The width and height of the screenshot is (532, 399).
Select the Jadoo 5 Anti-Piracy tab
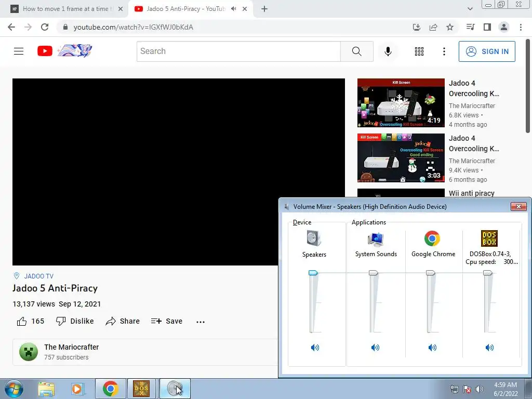[185, 9]
